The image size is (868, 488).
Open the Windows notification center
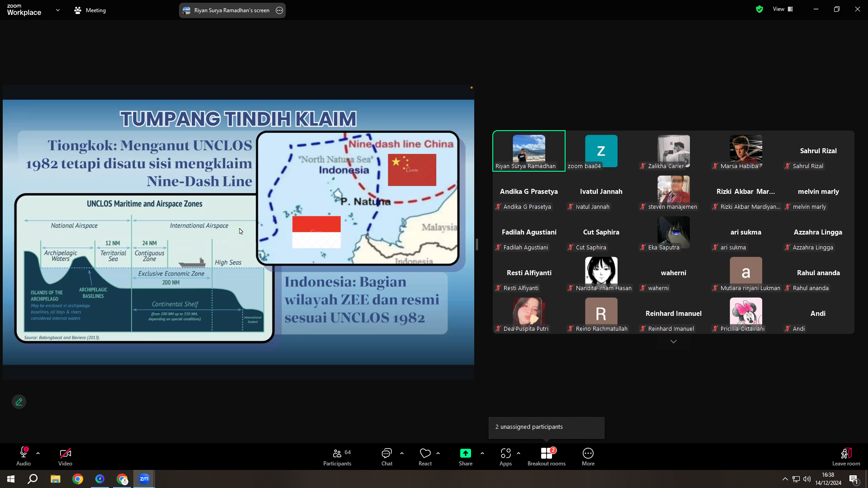(x=854, y=479)
